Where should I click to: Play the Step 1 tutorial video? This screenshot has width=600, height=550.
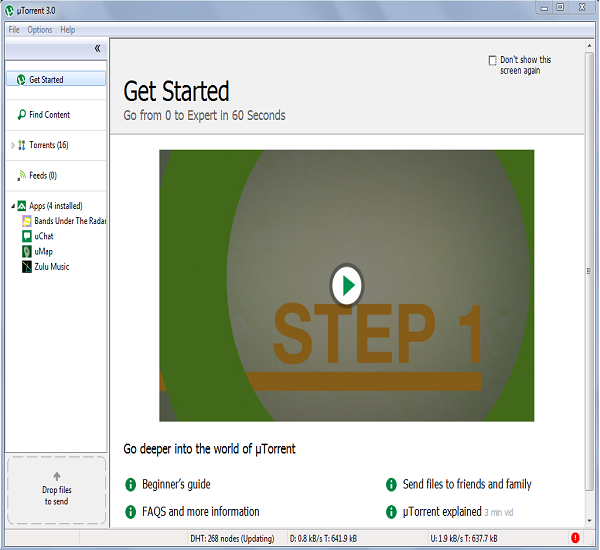click(x=346, y=286)
